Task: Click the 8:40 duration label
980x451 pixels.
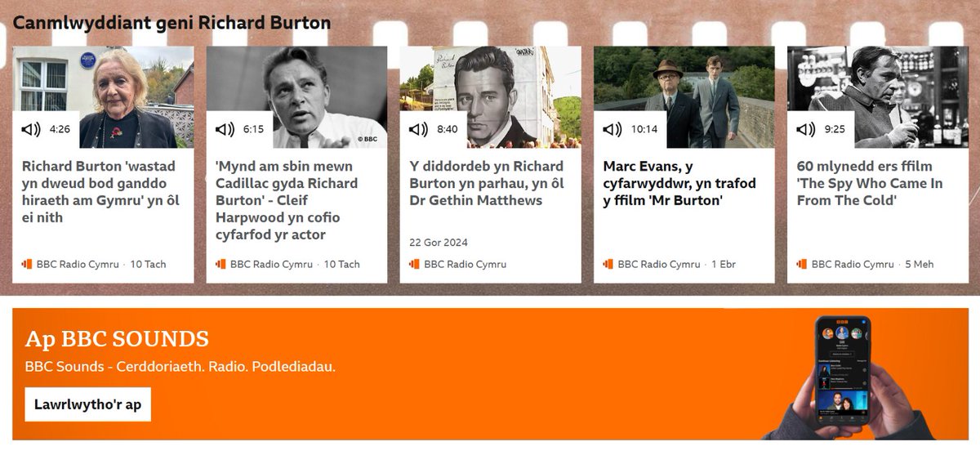Action: [448, 129]
